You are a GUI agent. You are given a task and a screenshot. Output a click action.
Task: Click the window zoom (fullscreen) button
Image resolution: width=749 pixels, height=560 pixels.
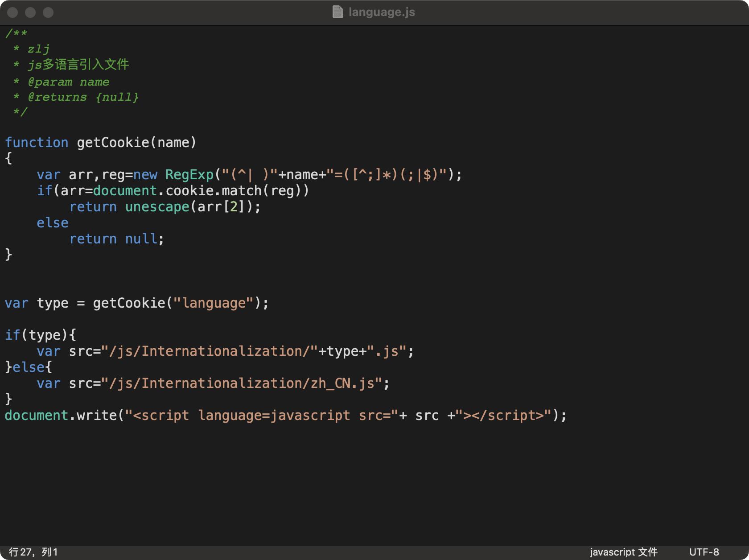coord(48,12)
